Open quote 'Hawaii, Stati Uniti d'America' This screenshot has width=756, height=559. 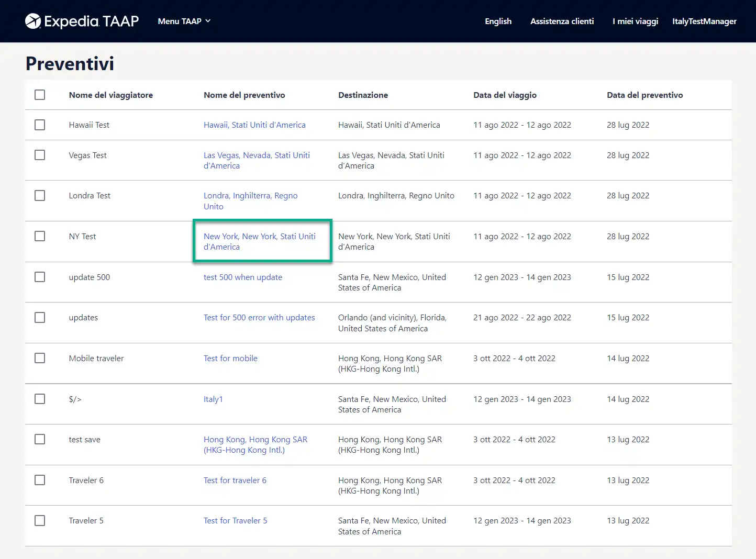[254, 125]
